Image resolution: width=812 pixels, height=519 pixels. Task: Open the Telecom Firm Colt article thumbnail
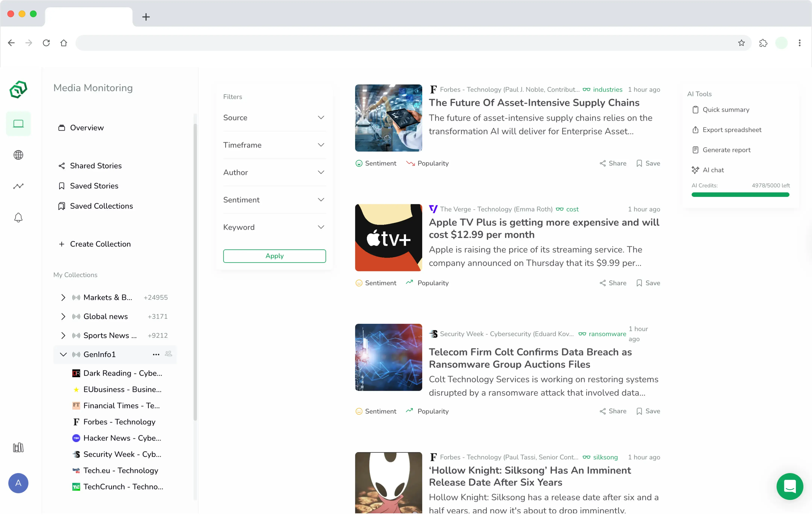point(389,357)
